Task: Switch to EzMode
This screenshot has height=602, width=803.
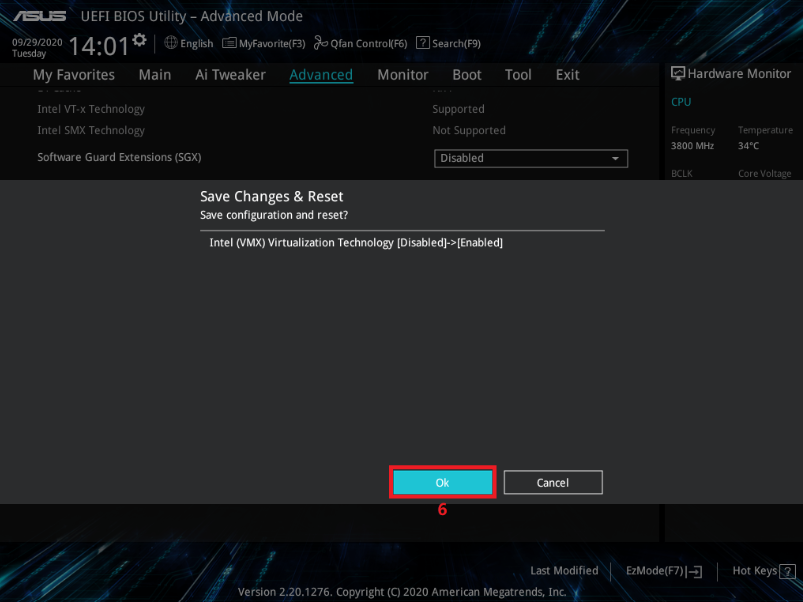Action: coord(661,570)
